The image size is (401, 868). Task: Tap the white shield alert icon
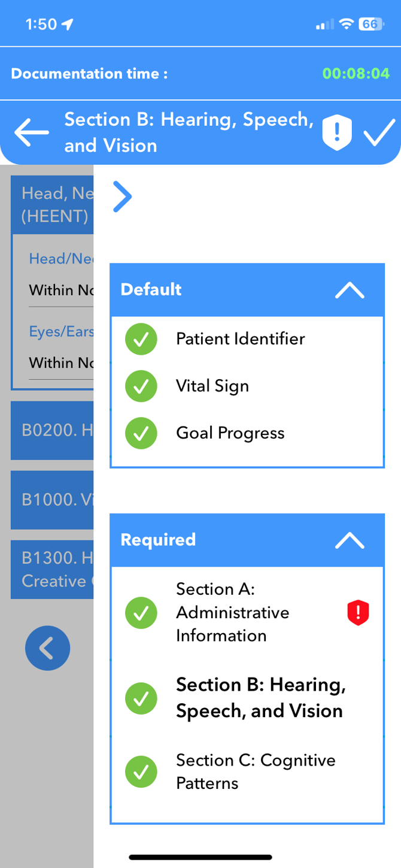click(337, 132)
